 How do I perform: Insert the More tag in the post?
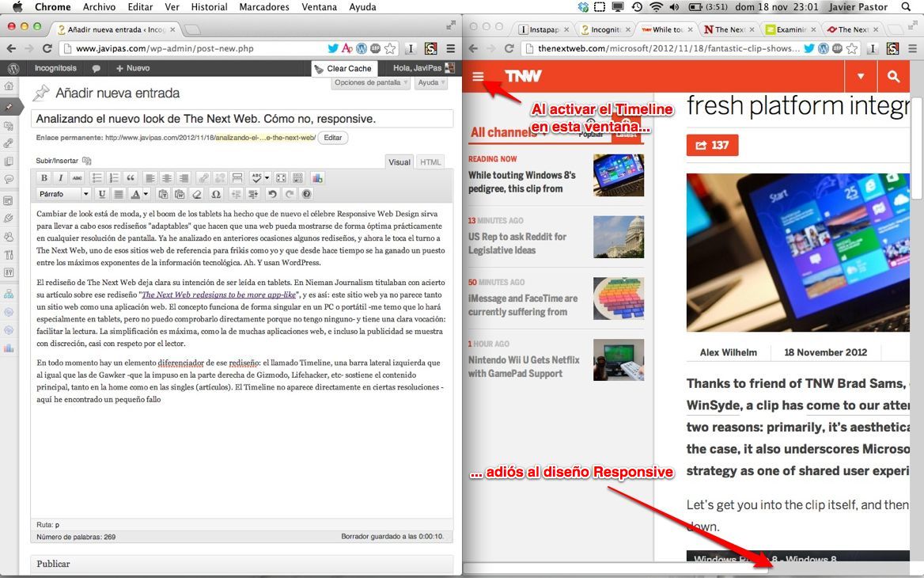[x=237, y=177]
